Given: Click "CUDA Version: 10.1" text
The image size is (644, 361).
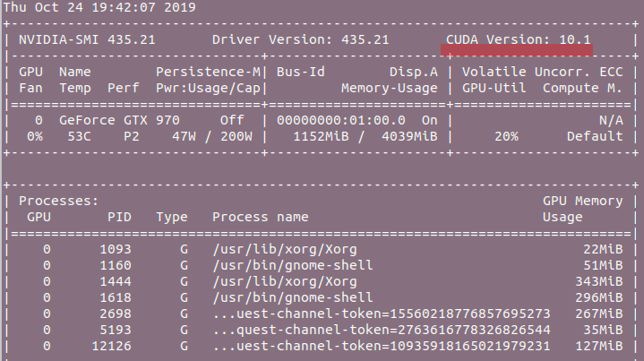Looking at the screenshot, I should [x=519, y=39].
